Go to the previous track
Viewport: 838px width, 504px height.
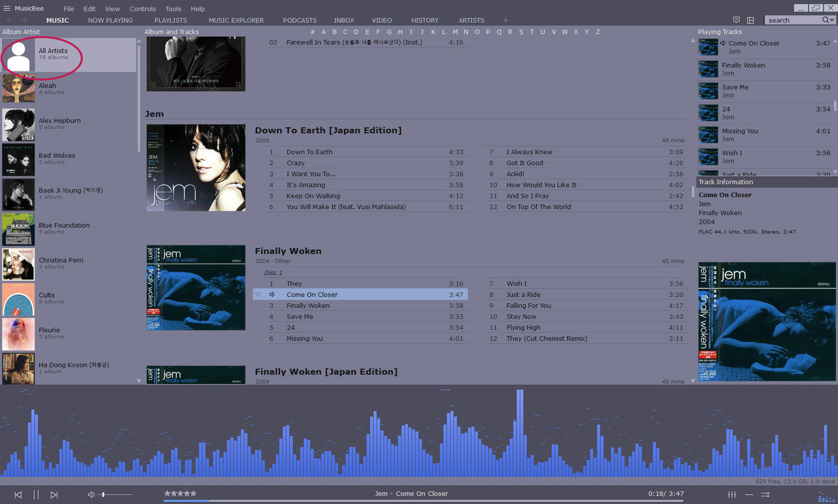tap(18, 495)
